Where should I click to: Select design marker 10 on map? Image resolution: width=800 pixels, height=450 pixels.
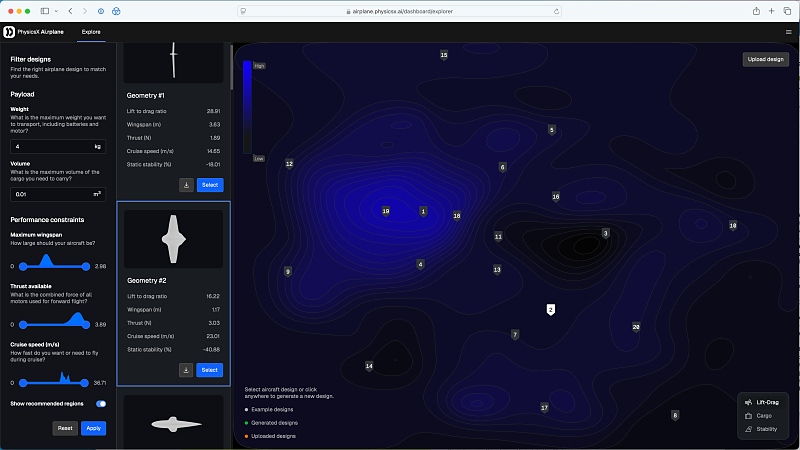(x=733, y=226)
